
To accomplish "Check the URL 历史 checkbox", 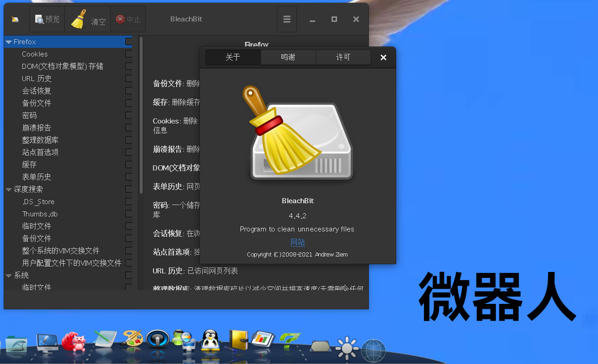I will [129, 78].
